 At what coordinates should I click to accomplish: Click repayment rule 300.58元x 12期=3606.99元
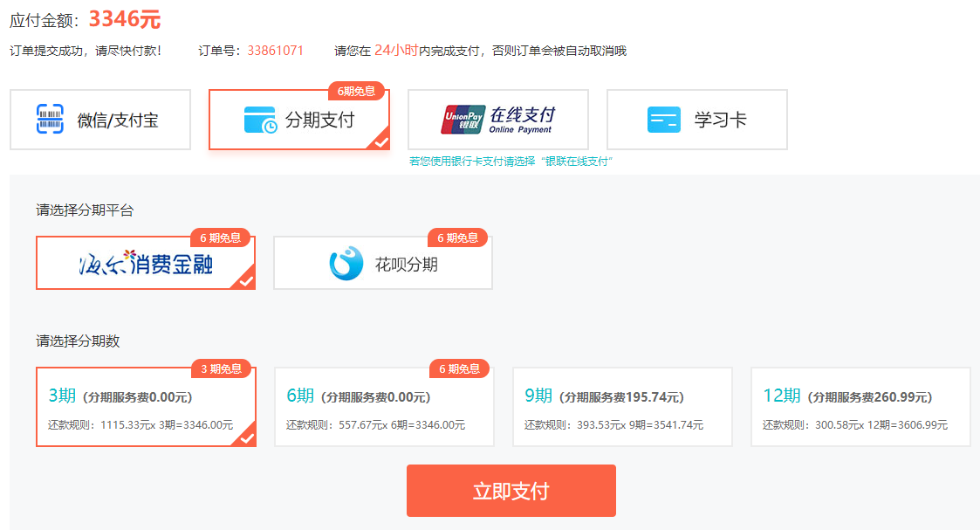click(x=855, y=425)
